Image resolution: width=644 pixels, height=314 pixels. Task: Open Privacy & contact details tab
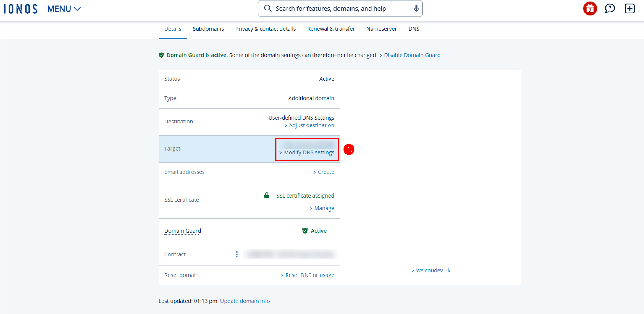click(x=265, y=29)
